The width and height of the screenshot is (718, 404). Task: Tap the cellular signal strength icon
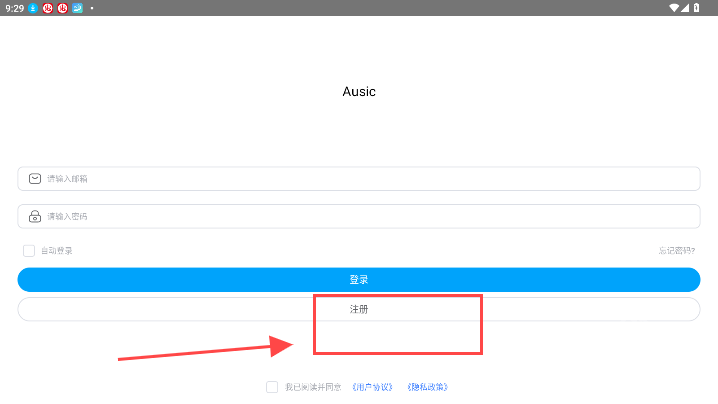click(x=688, y=7)
